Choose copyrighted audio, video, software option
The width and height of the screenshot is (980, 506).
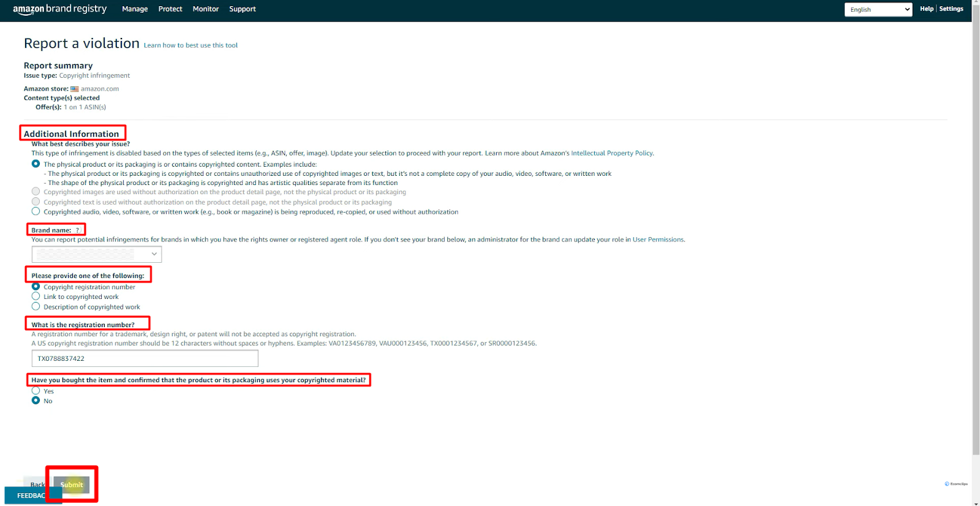coord(36,211)
